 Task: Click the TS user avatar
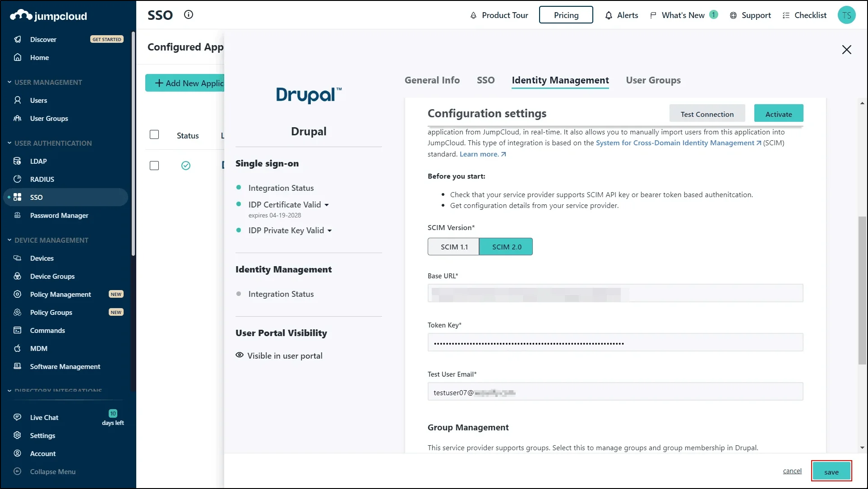click(x=846, y=15)
